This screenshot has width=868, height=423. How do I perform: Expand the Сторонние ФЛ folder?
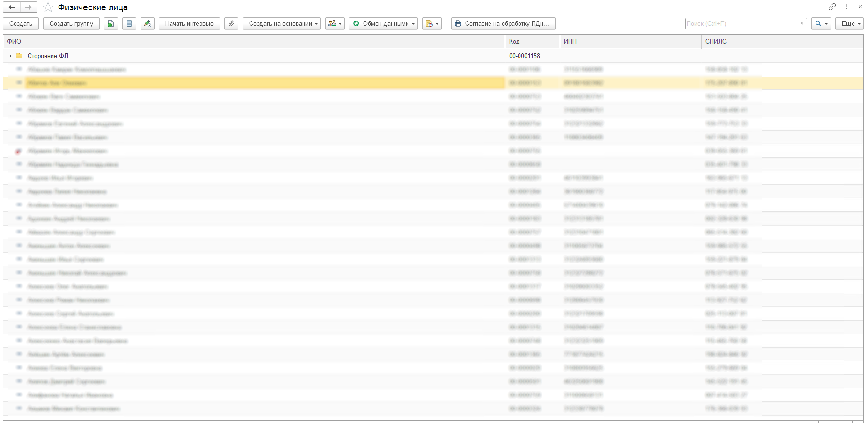10,56
